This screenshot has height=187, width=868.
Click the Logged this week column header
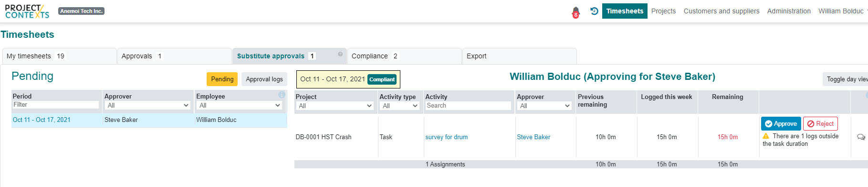click(x=667, y=97)
